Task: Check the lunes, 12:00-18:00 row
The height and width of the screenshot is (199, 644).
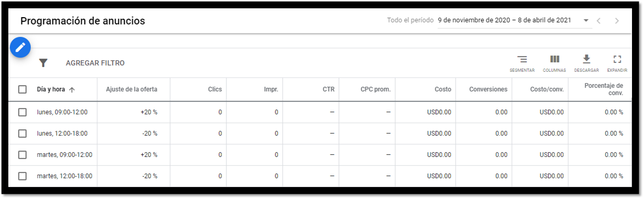Action: point(22,134)
